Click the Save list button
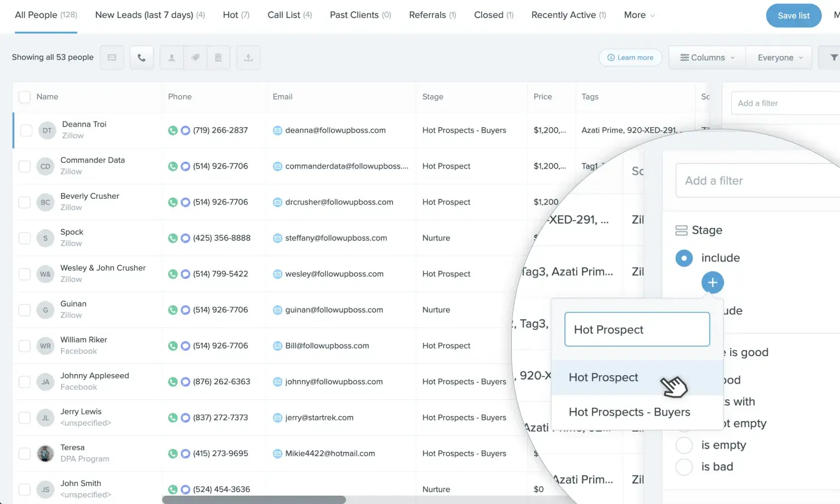 coord(793,16)
